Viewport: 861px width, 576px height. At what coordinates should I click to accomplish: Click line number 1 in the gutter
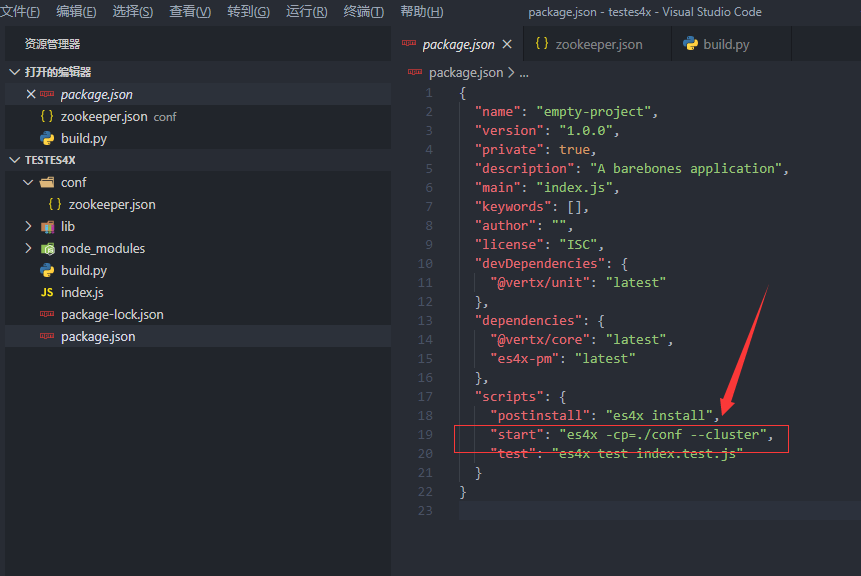tap(429, 93)
